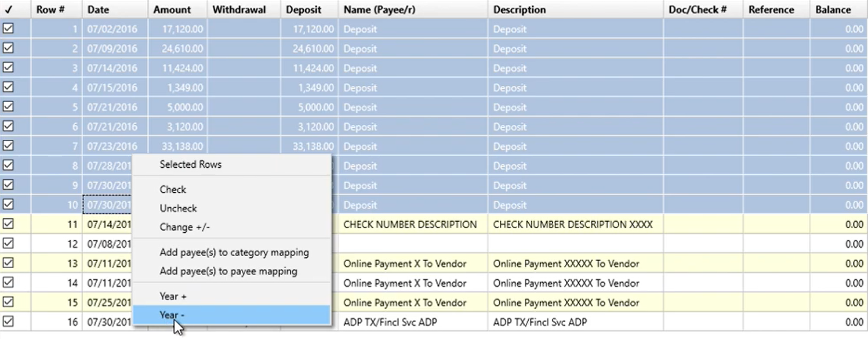This screenshot has width=868, height=339.
Task: Choose Year + in the context menu
Action: tap(232, 296)
